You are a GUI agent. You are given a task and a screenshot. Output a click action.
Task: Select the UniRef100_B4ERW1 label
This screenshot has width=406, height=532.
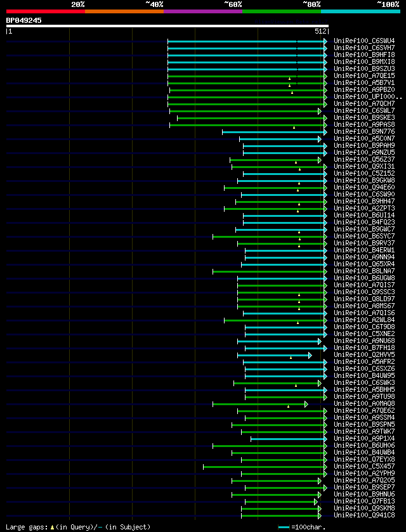(x=364, y=250)
